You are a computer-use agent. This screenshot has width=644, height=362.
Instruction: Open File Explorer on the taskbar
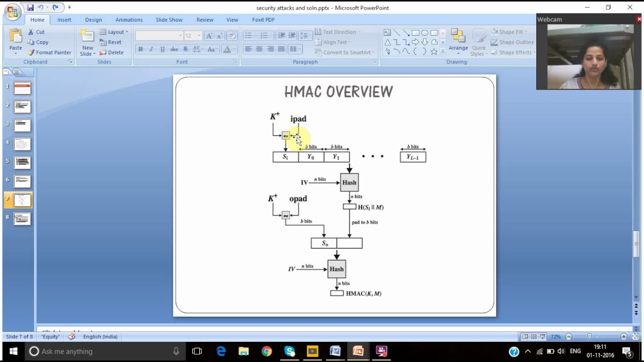[244, 351]
